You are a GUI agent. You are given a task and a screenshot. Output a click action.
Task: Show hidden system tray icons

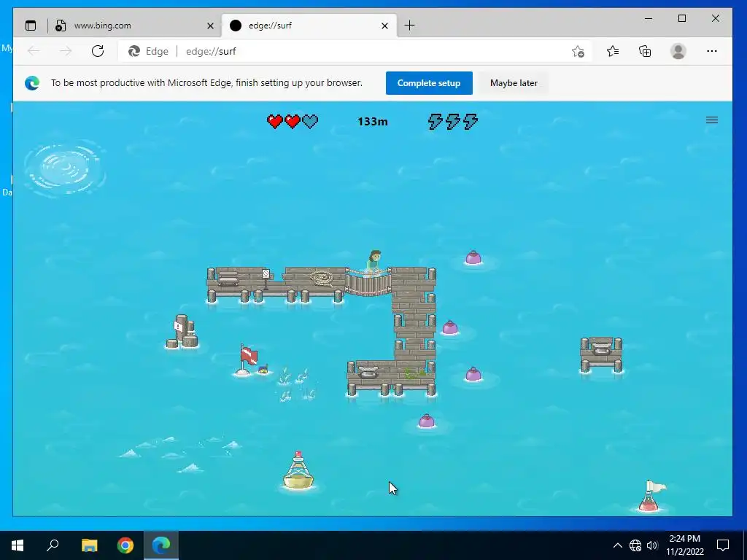pos(617,545)
